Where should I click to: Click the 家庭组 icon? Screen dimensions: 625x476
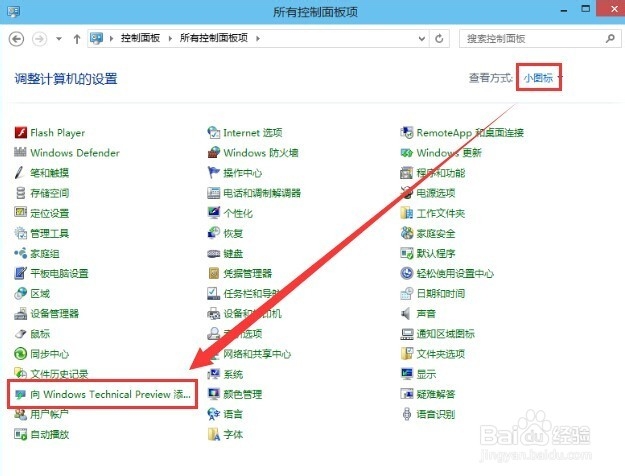[x=20, y=253]
